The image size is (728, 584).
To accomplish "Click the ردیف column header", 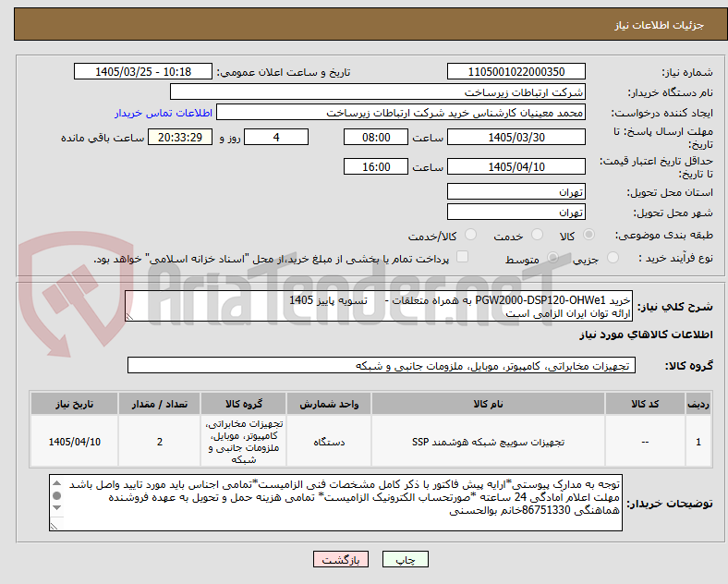I will point(698,404).
